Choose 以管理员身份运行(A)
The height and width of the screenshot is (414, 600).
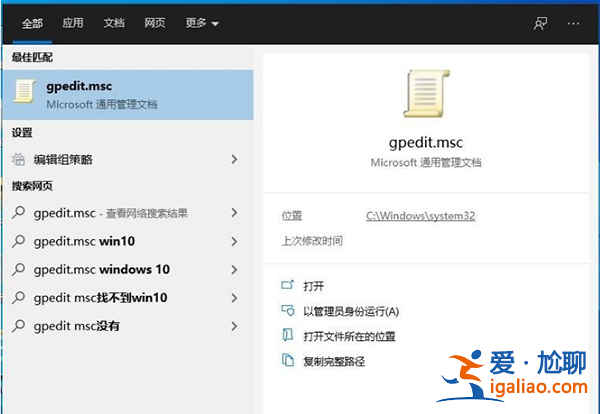tap(351, 311)
